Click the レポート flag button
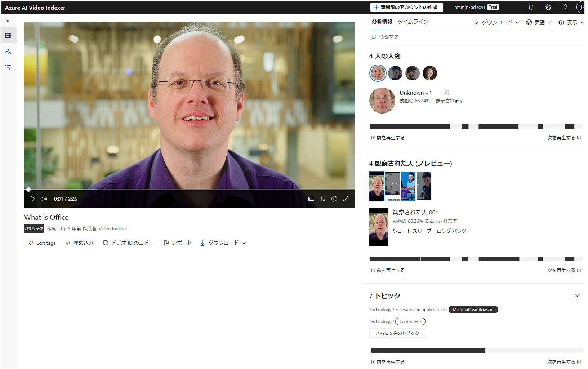This screenshot has width=588, height=369. point(178,243)
